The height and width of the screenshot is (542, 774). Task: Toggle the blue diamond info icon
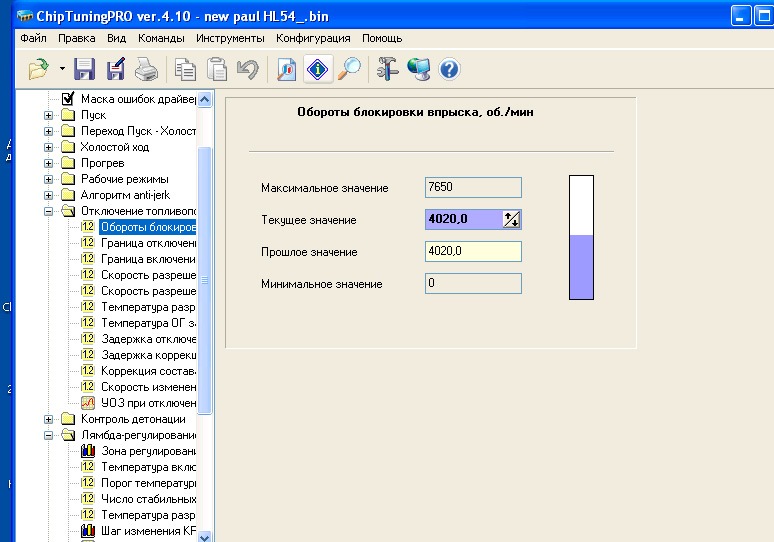[318, 69]
